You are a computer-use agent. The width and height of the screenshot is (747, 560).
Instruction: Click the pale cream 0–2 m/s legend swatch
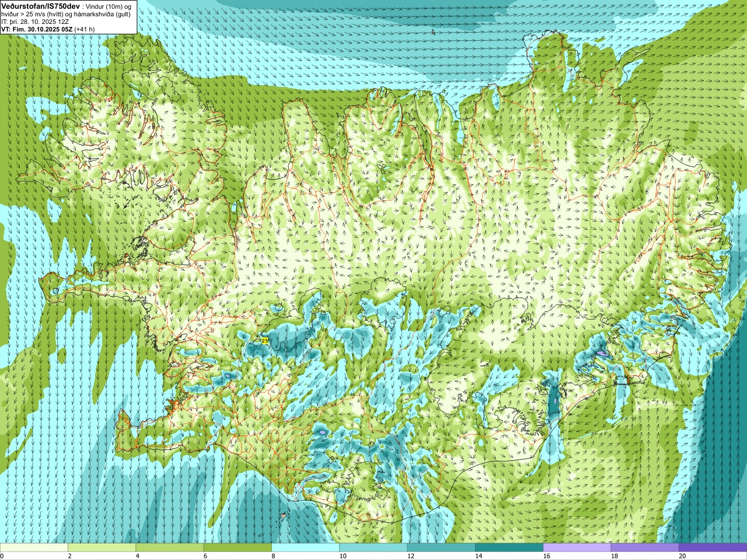click(x=34, y=548)
